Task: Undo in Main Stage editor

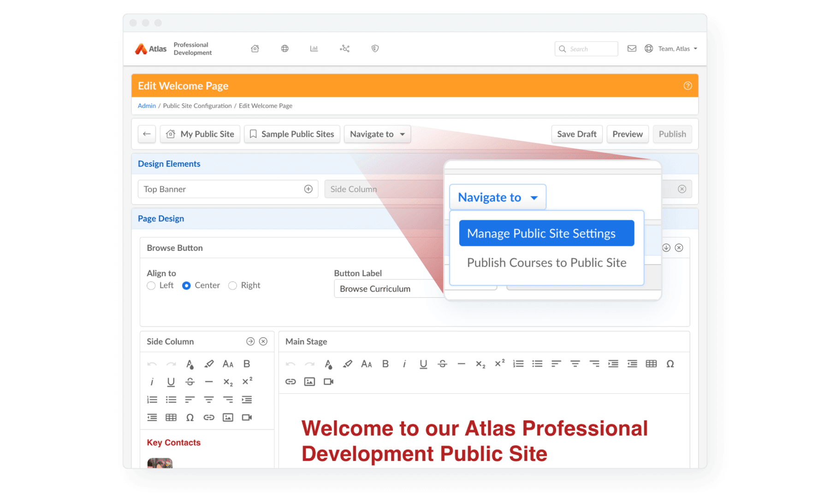Action: 290,364
